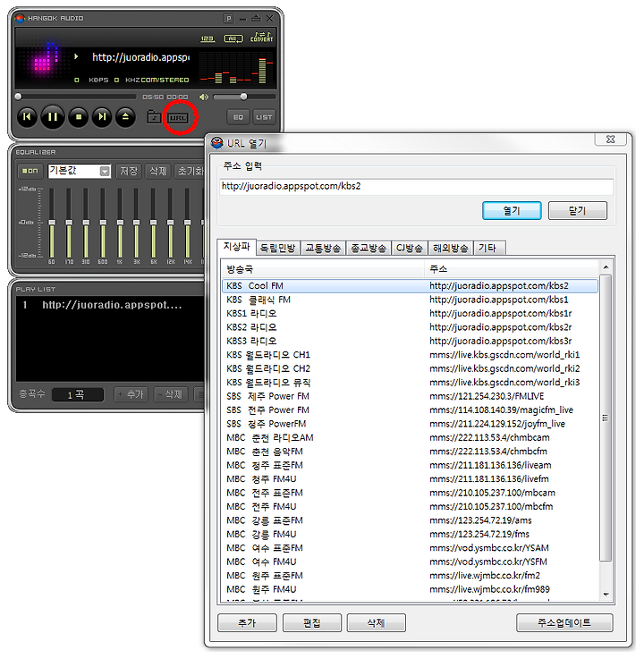Image resolution: width=644 pixels, height=659 pixels.
Task: Select the 지상파 tab
Action: tap(236, 247)
